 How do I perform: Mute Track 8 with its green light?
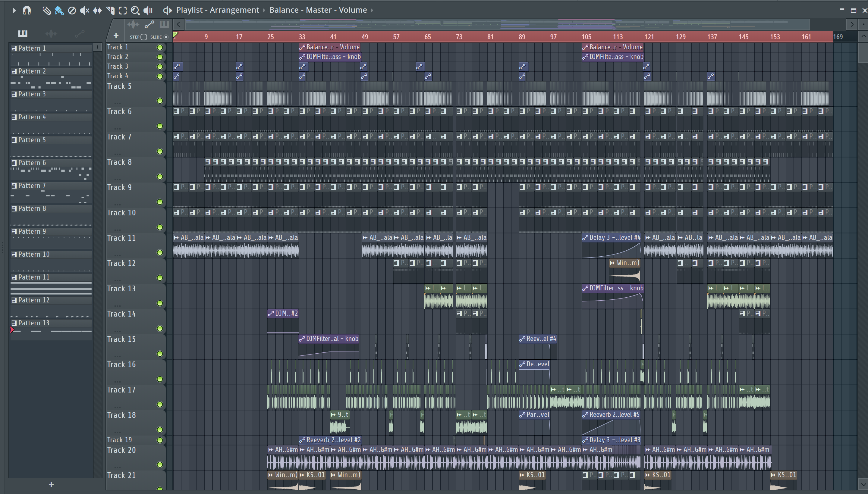[159, 177]
